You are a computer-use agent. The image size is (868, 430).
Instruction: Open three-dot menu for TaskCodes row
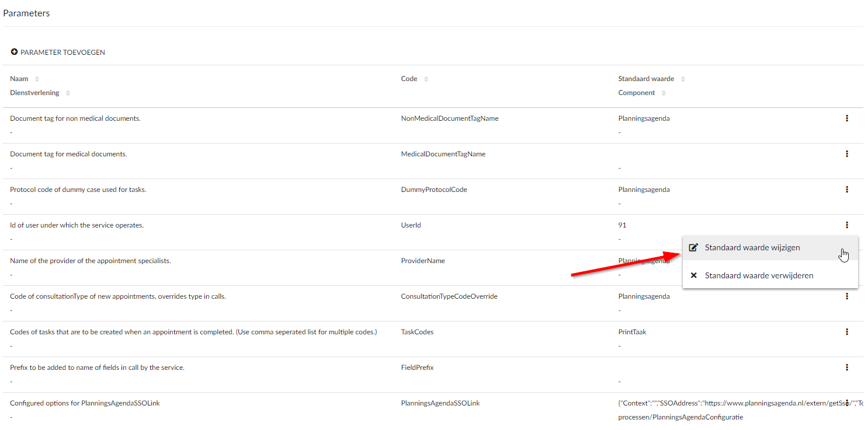click(x=846, y=332)
